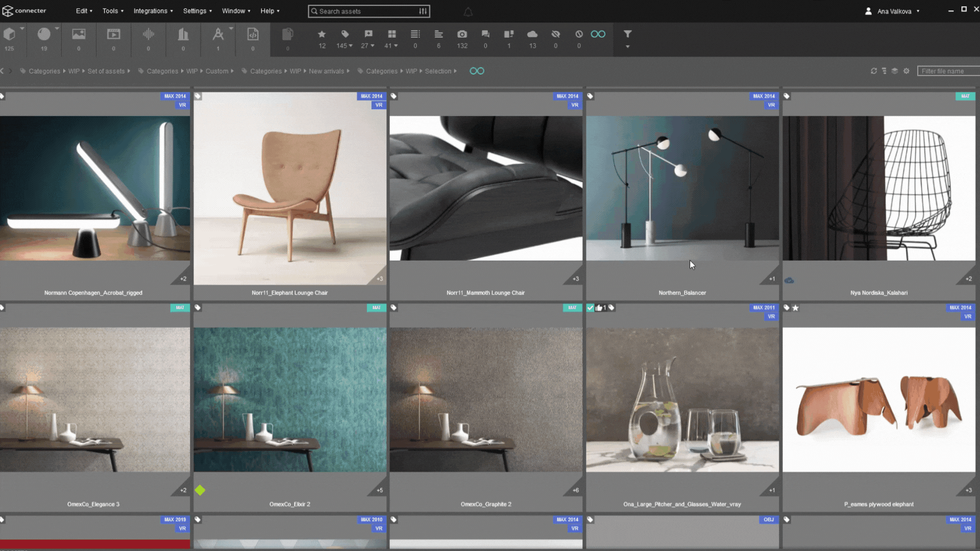Image resolution: width=980 pixels, height=551 pixels.
Task: Click the New arrivals breadcrumb
Action: pos(326,71)
